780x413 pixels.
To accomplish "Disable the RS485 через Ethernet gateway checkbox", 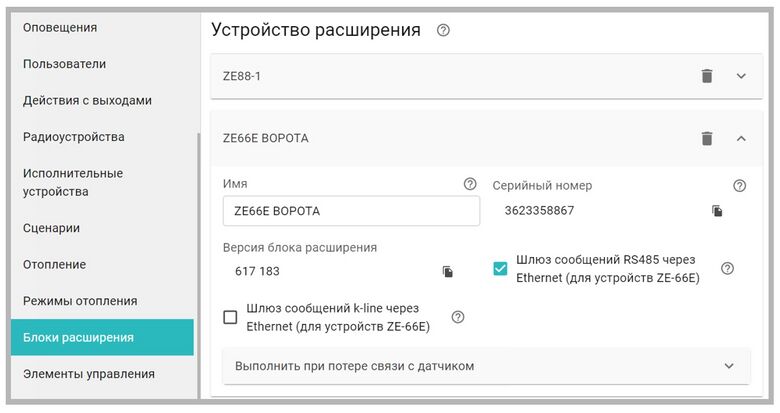I will (501, 268).
